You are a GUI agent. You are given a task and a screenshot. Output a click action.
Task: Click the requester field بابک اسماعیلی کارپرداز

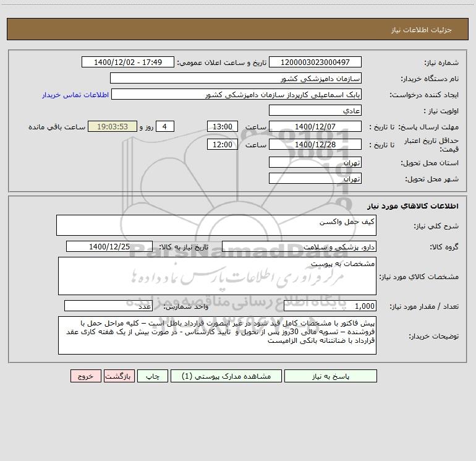tap(237, 94)
